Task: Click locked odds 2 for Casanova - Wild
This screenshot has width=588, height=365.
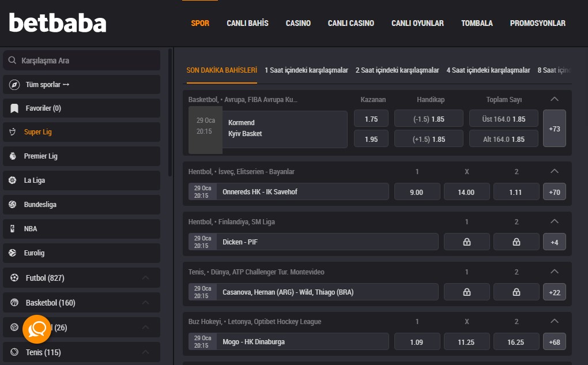Action: [517, 292]
